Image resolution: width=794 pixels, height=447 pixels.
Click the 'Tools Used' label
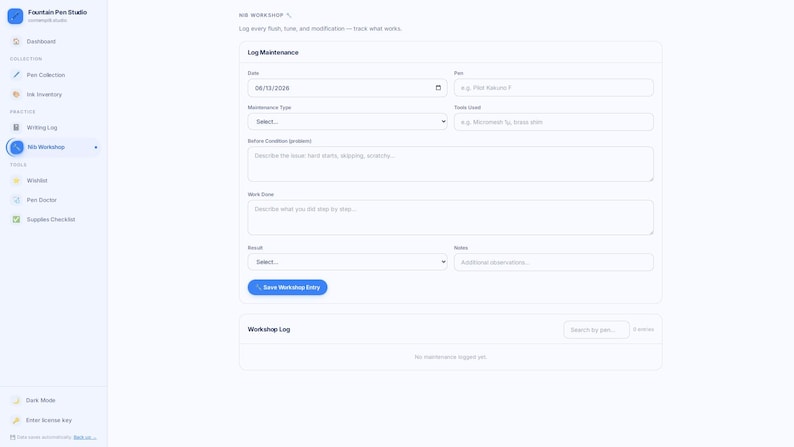click(467, 108)
